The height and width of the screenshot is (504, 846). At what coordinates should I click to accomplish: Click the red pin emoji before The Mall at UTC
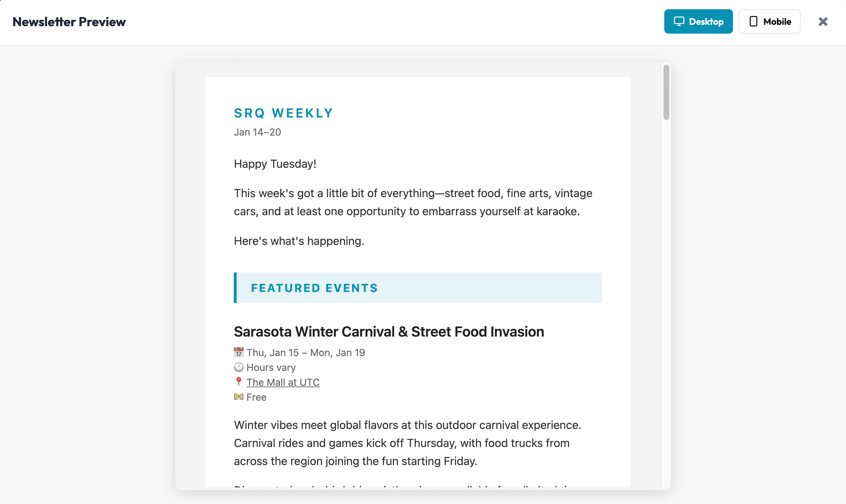click(x=238, y=382)
